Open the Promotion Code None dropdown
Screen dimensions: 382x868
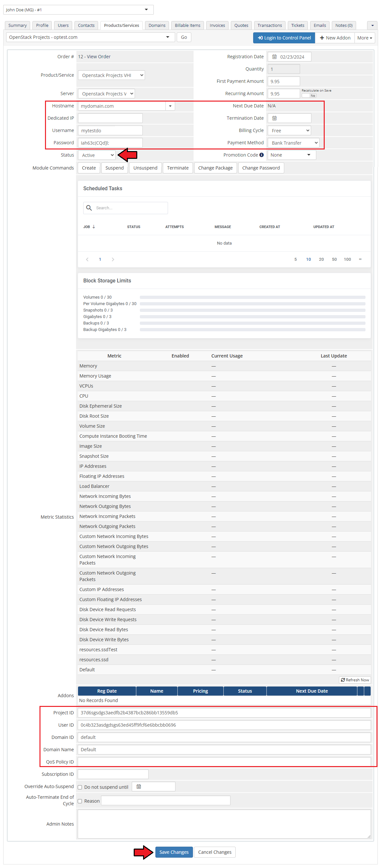pos(292,155)
